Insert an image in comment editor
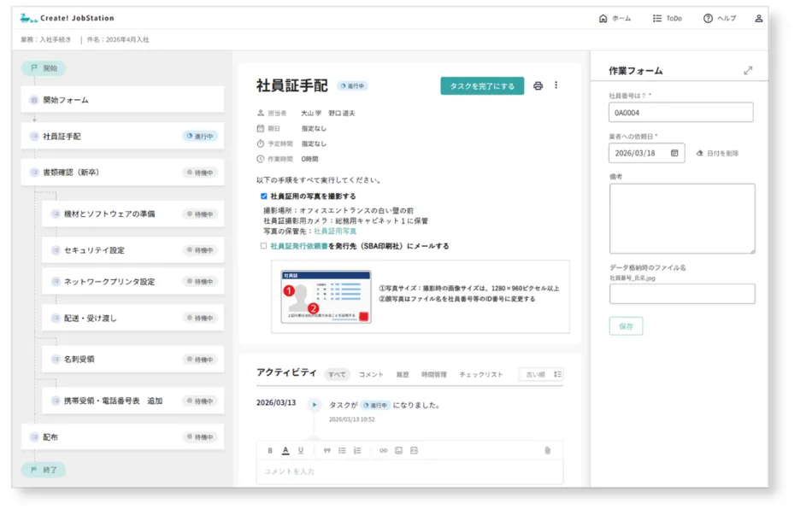Viewport: 812px width, 521px height. [398, 451]
